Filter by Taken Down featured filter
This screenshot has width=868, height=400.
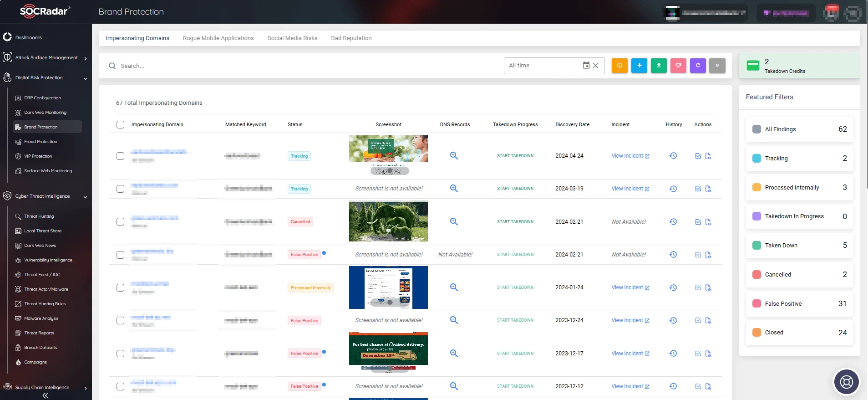coord(799,245)
